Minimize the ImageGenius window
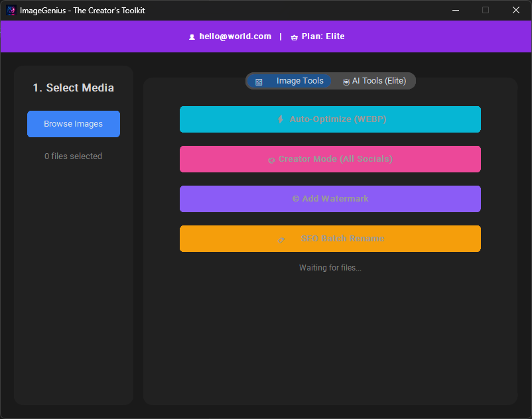The image size is (532, 419). tap(456, 10)
